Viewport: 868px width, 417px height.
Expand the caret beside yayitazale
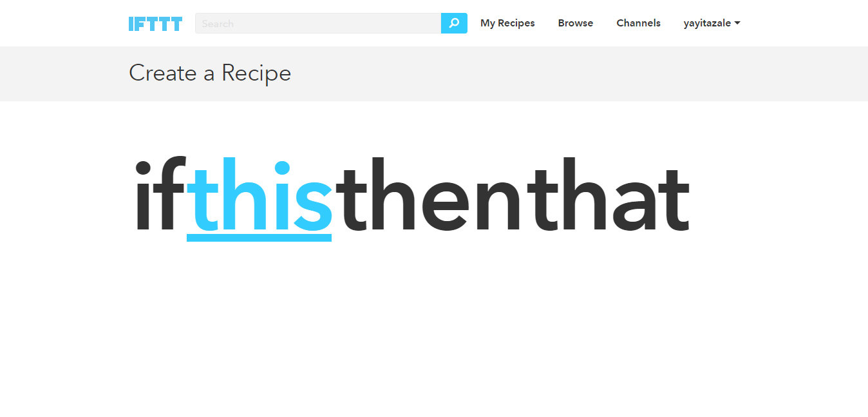[737, 23]
